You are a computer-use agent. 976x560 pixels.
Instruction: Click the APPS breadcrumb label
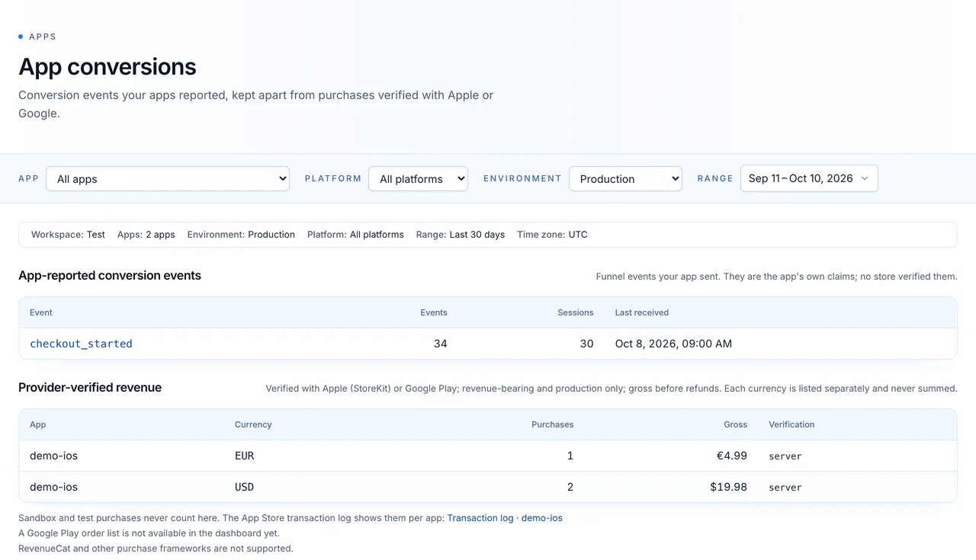(43, 37)
